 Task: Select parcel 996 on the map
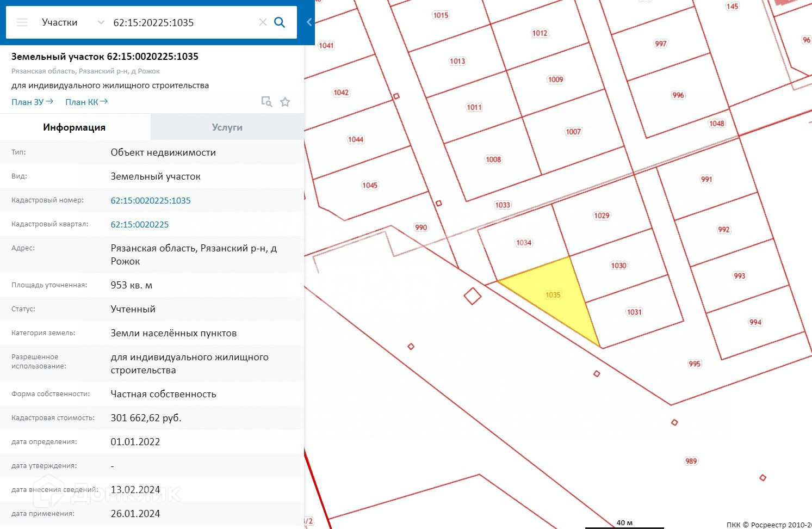(678, 95)
